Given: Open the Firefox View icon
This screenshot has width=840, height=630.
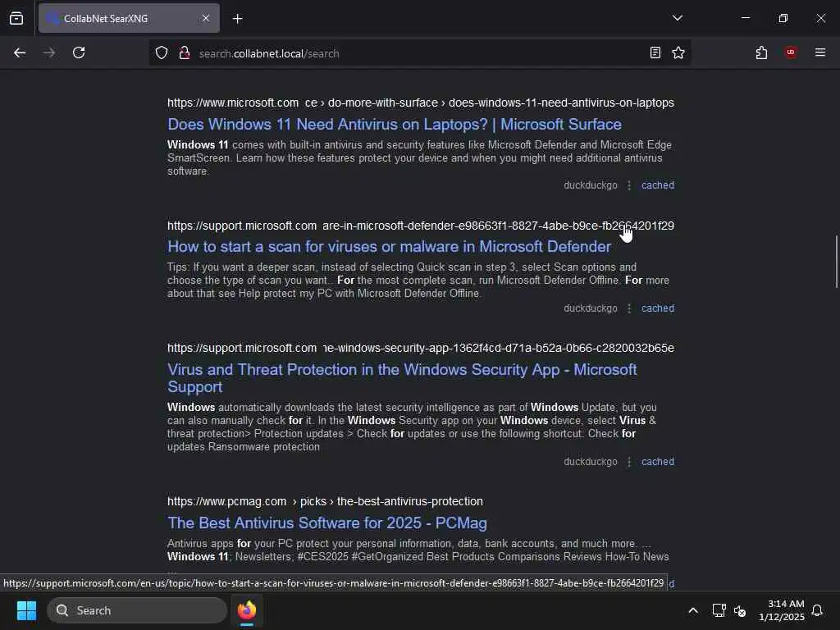Looking at the screenshot, I should tap(16, 18).
